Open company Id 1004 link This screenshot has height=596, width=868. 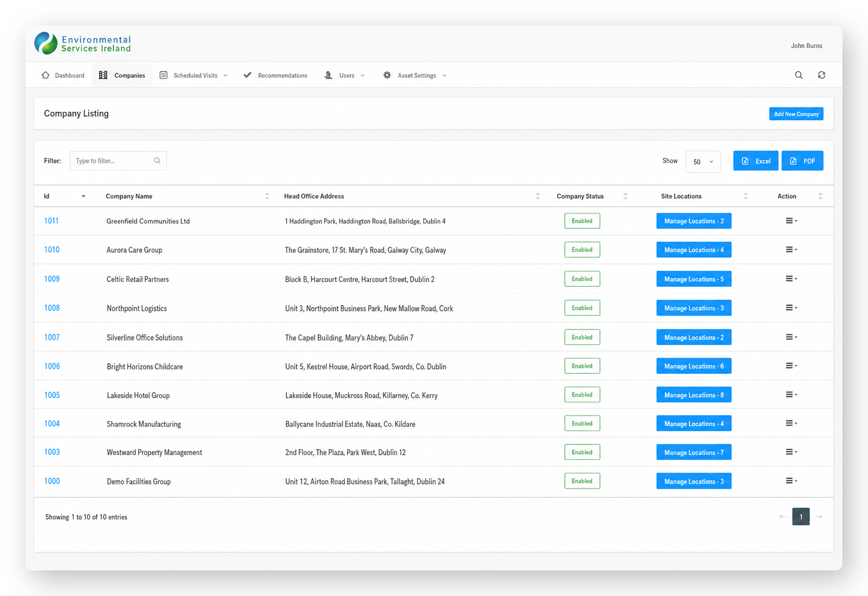(52, 424)
